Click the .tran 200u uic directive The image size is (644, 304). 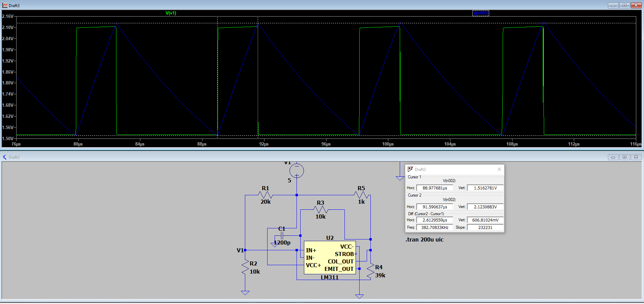(x=424, y=239)
